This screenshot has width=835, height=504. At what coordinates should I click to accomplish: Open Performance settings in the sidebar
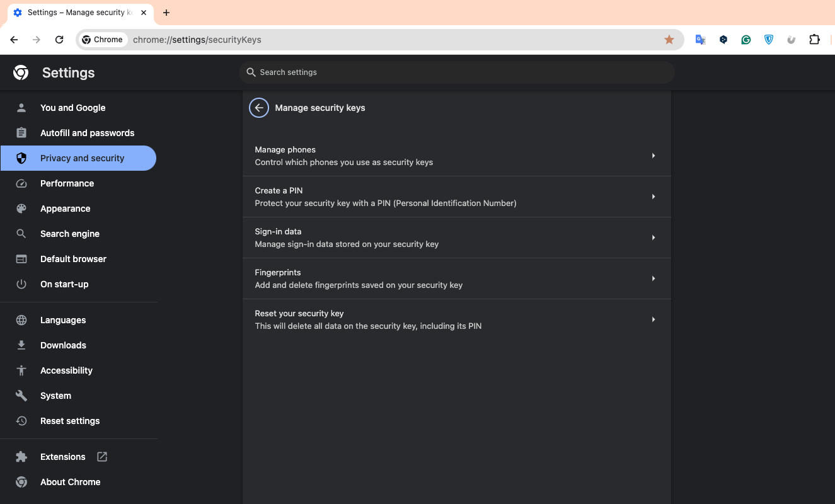(67, 183)
